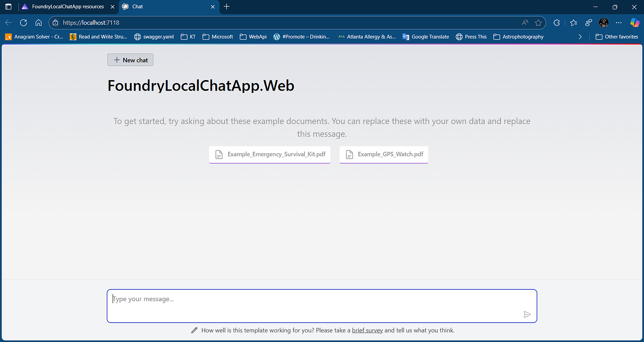Open the Settings and more menu
This screenshot has height=342, width=644.
tap(618, 22)
